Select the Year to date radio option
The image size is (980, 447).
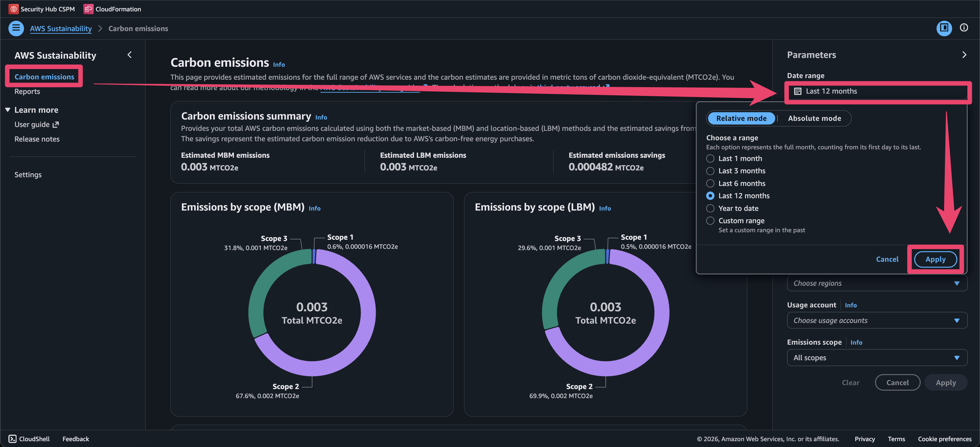click(710, 208)
